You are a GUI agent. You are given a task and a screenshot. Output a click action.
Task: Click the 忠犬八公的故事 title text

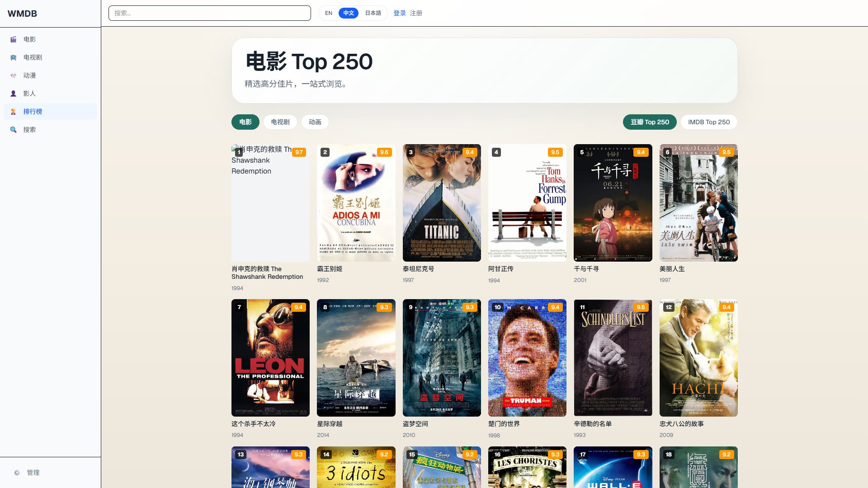tap(681, 424)
